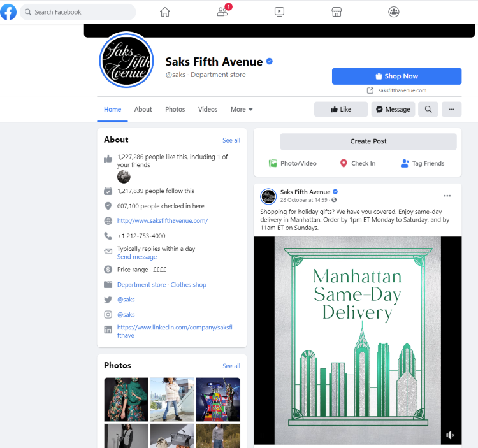Switch to the Photos tab

pos(175,109)
